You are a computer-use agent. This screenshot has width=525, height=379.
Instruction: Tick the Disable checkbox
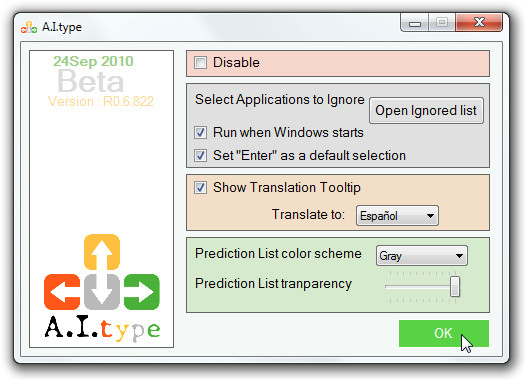tap(201, 63)
